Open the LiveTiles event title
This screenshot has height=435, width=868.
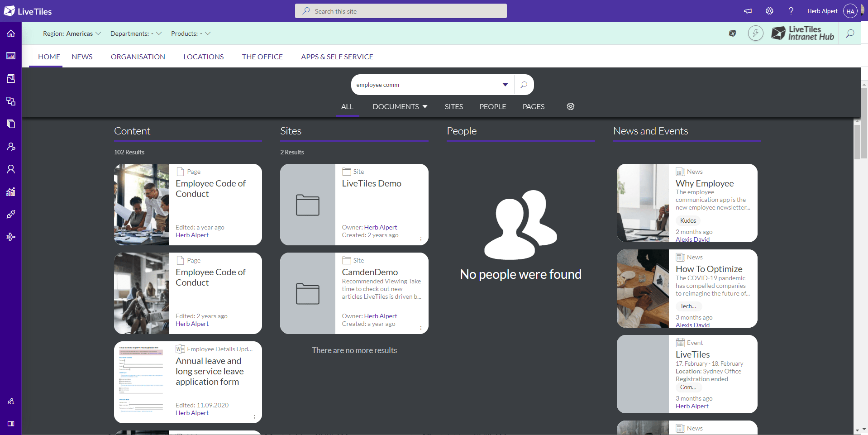pyautogui.click(x=692, y=354)
